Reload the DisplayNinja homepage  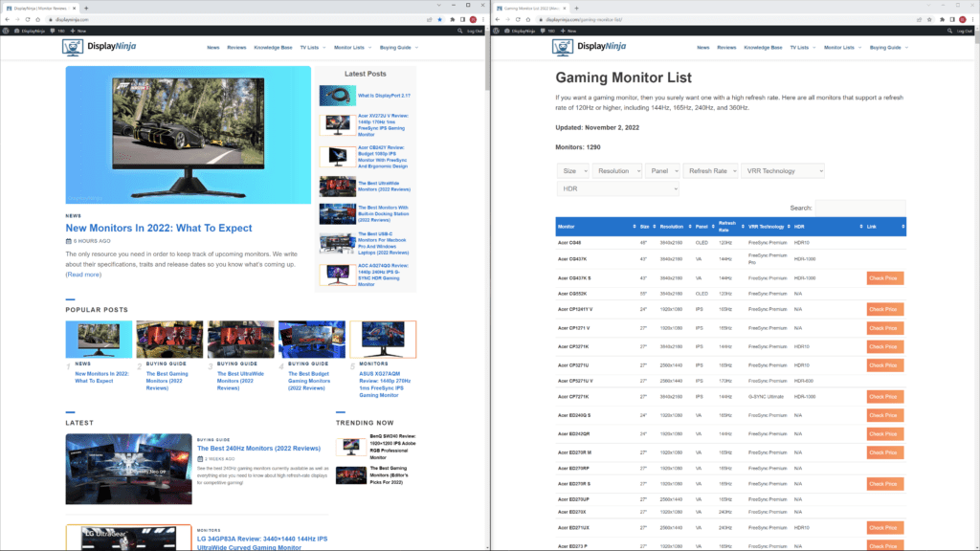coord(28,18)
